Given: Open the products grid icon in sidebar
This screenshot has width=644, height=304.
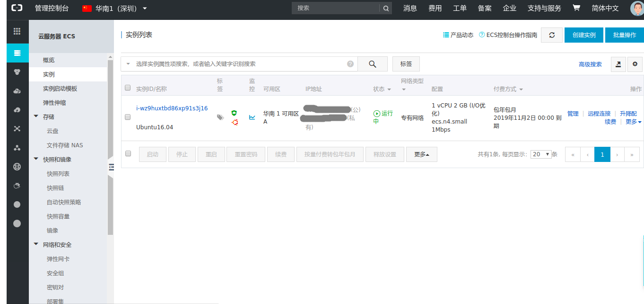Looking at the screenshot, I should click(x=17, y=31).
